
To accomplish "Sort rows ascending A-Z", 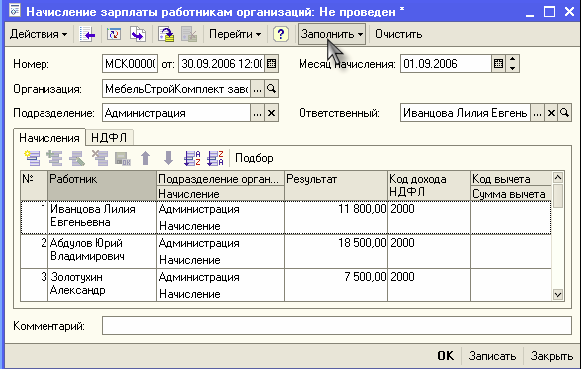I will (x=192, y=158).
